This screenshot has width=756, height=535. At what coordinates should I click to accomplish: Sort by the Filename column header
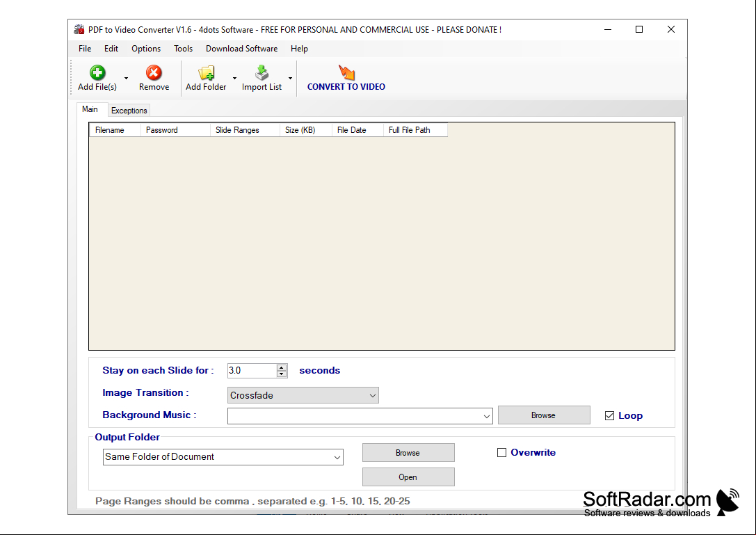pos(115,130)
